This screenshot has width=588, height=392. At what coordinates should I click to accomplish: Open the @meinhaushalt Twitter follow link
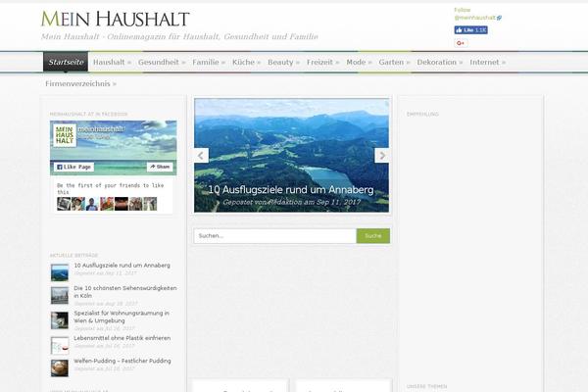point(477,18)
